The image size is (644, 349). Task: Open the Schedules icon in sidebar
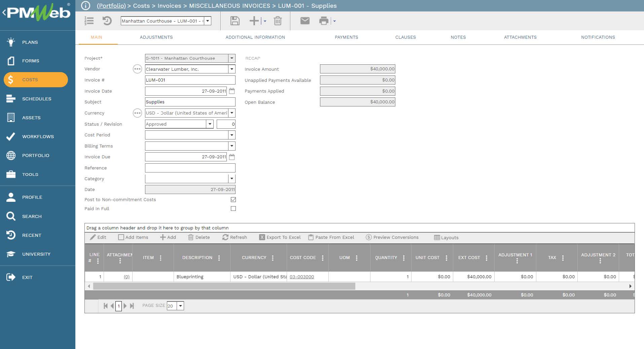(x=11, y=99)
